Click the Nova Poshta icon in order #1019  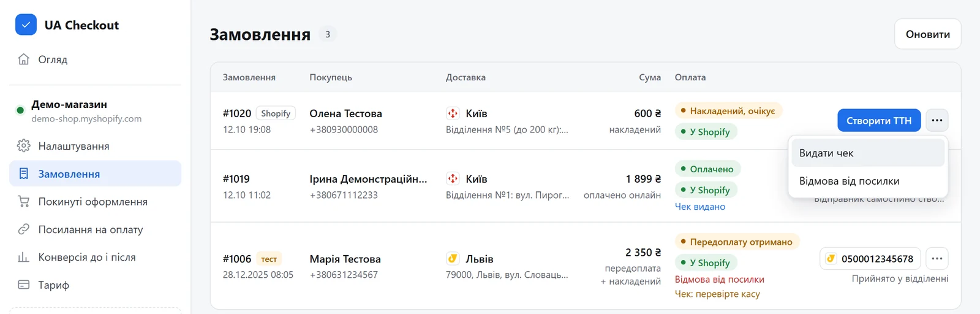point(453,179)
